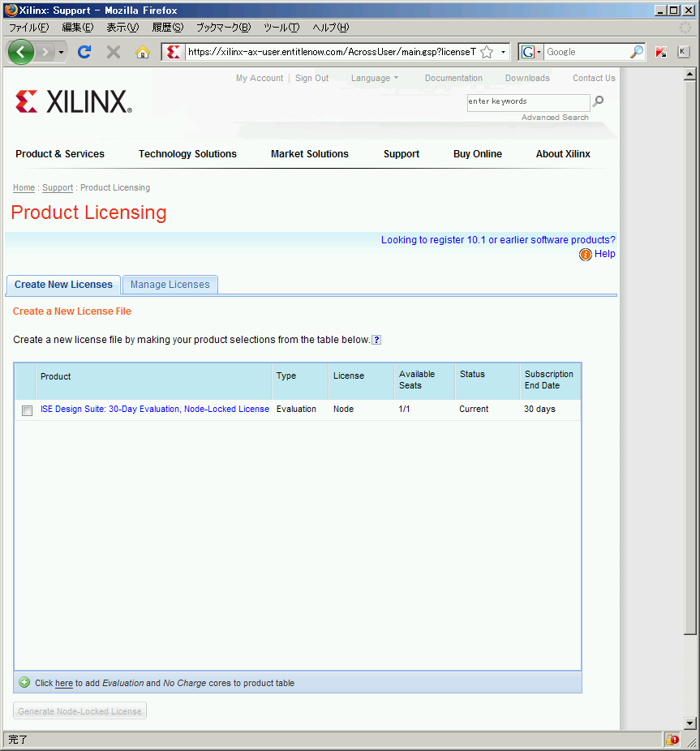
Task: Open Buy Online navigation item
Action: [x=478, y=154]
